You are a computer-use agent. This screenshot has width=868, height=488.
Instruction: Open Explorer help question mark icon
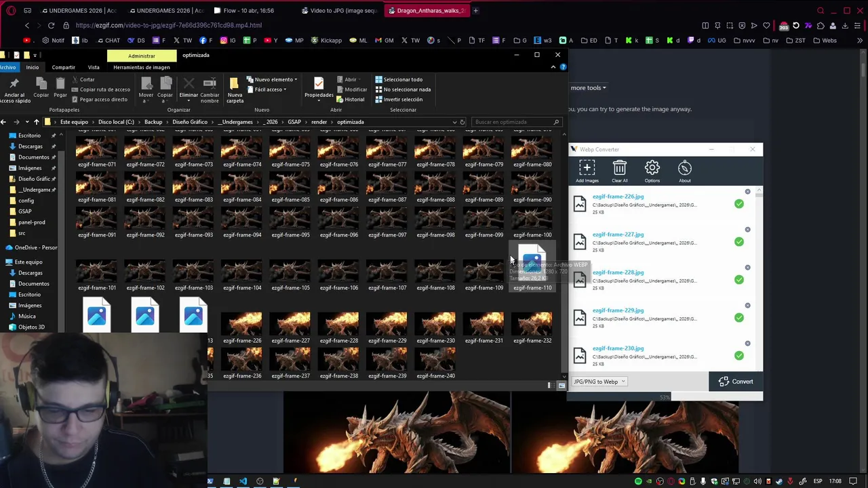click(563, 67)
